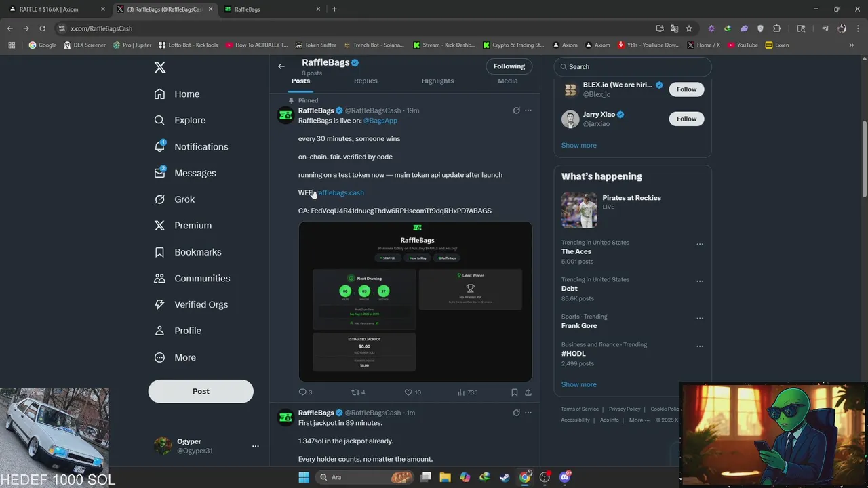The height and width of the screenshot is (488, 868).
Task: Open Explore in X sidebar
Action: pyautogui.click(x=180, y=120)
